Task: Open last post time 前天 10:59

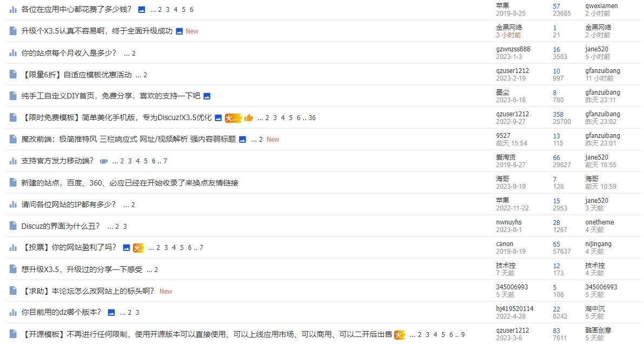Action: click(x=600, y=187)
